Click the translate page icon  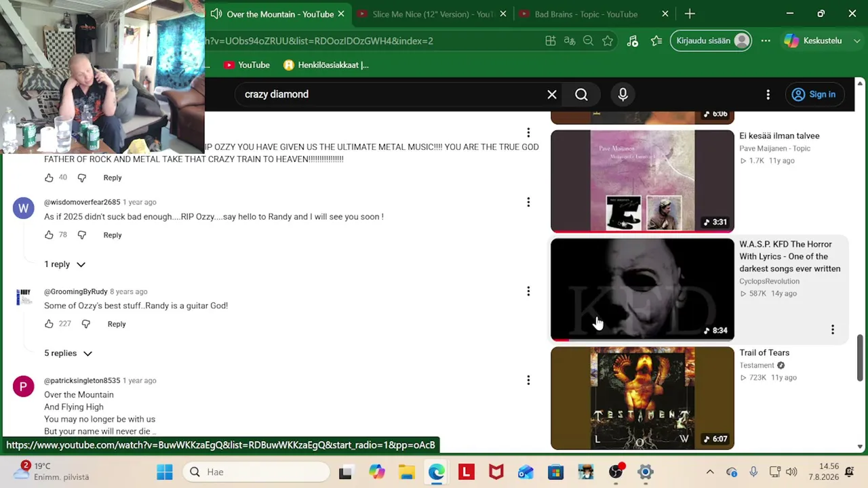point(570,41)
